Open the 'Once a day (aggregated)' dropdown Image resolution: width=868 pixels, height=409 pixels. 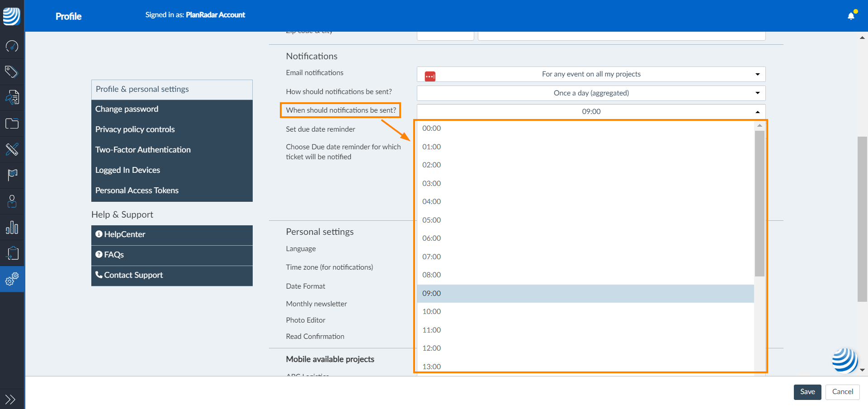(591, 93)
